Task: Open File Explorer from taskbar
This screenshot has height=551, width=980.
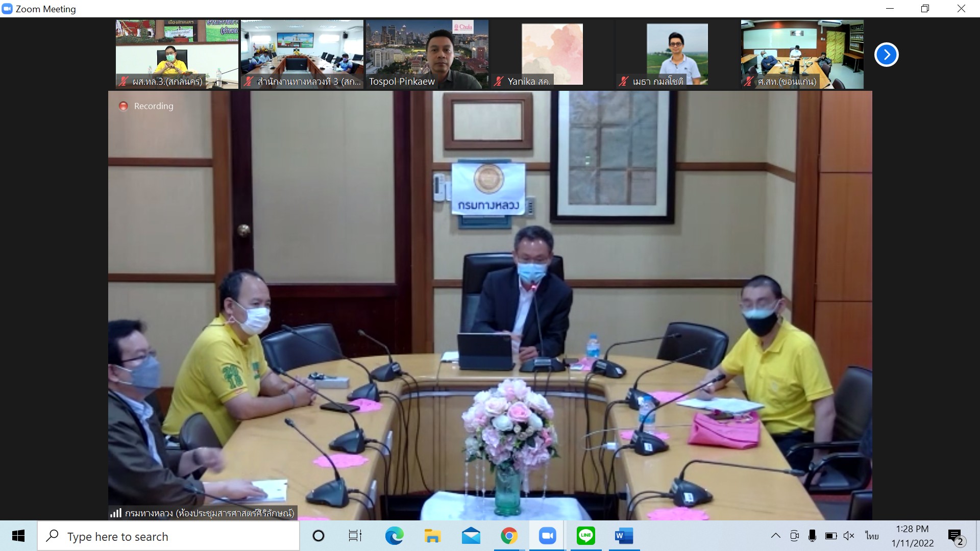Action: coord(432,536)
